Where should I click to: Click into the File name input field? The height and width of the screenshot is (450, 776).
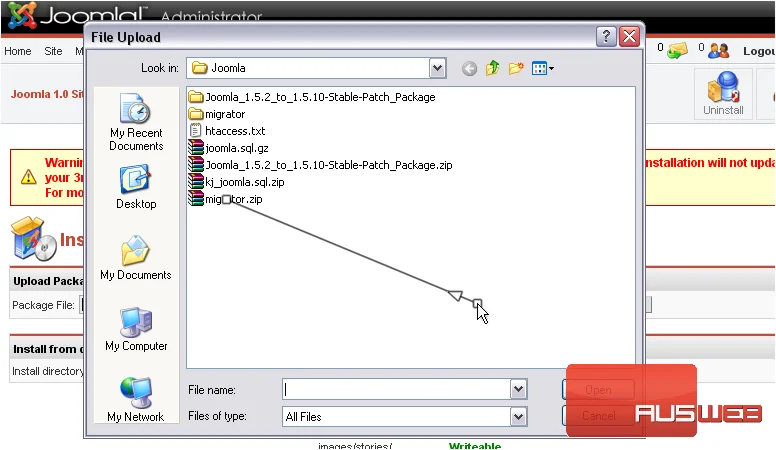tap(396, 390)
